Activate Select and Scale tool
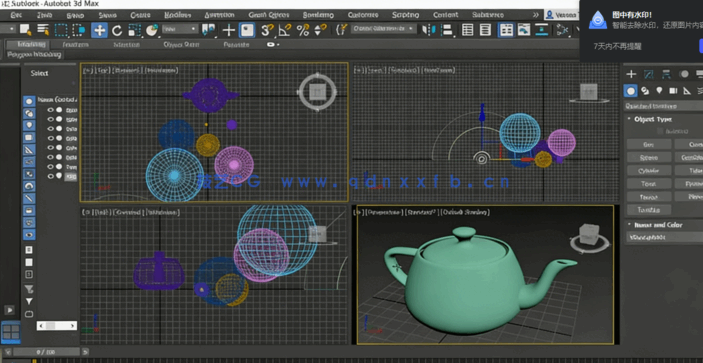Viewport: 703px width, 363px height. pyautogui.click(x=134, y=30)
